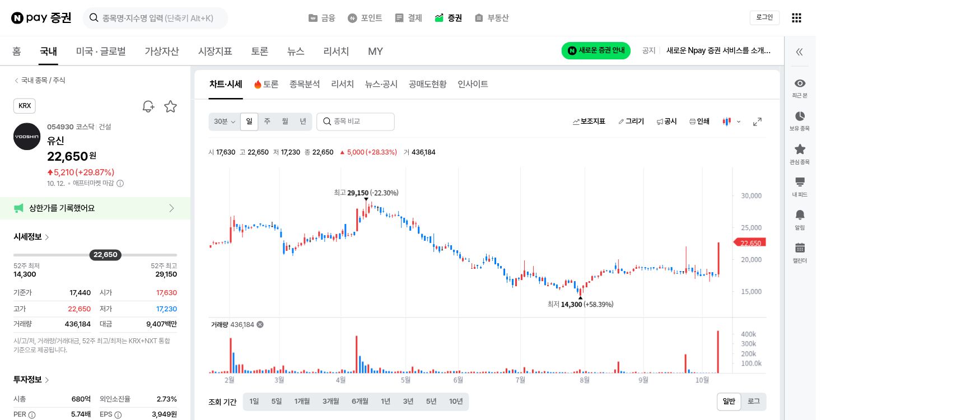Open 상한가를 기록했어요 banner

[95, 208]
